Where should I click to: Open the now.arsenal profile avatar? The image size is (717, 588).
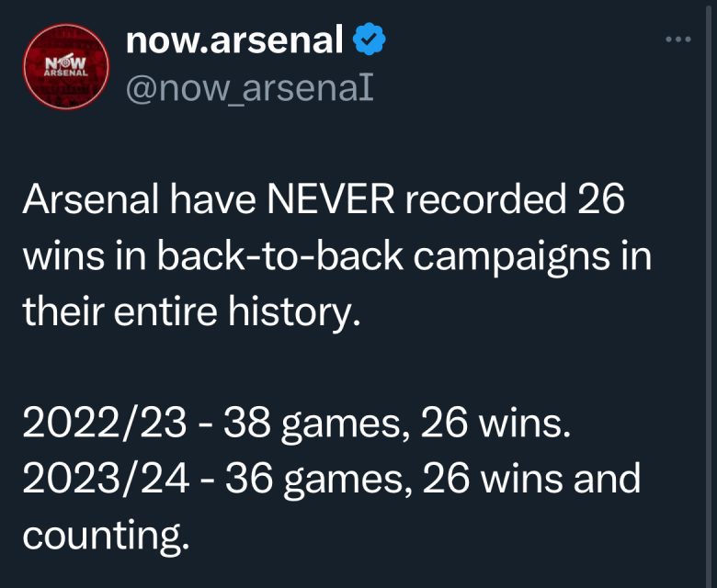point(65,67)
